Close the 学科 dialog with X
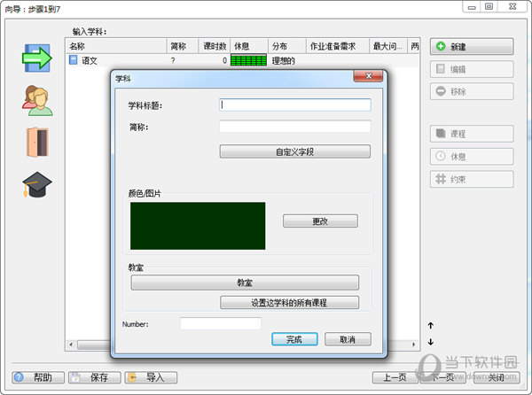 tap(368, 76)
